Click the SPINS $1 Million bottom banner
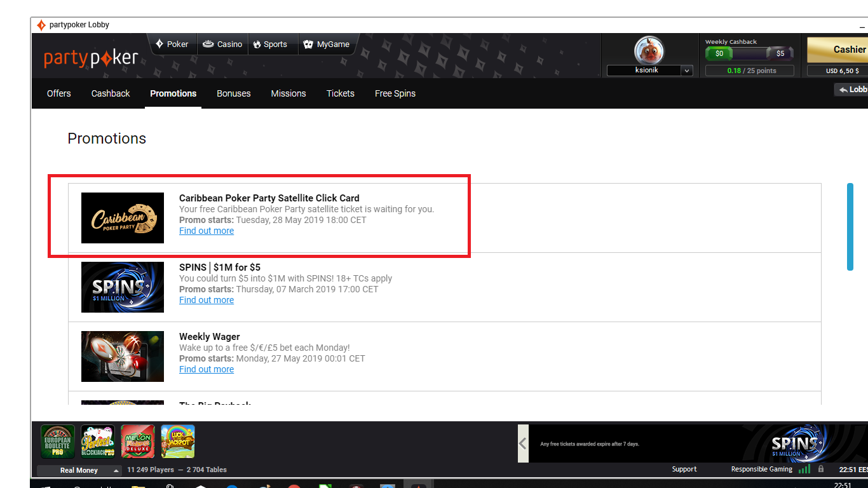 698,444
